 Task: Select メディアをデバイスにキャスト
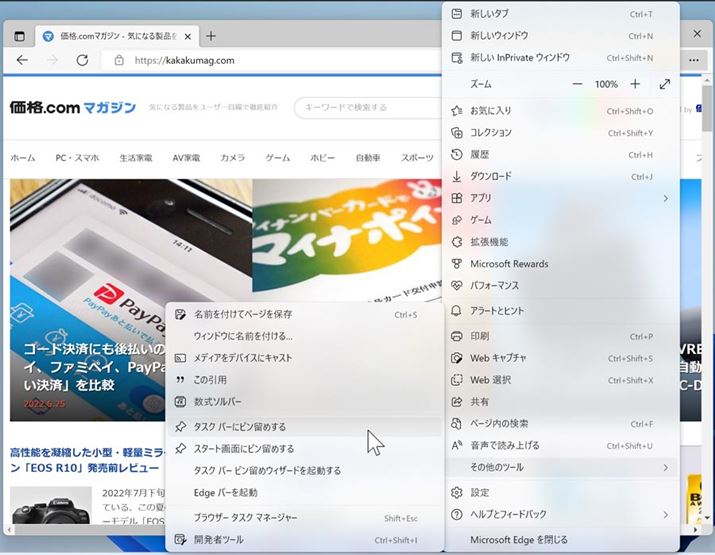[304, 358]
